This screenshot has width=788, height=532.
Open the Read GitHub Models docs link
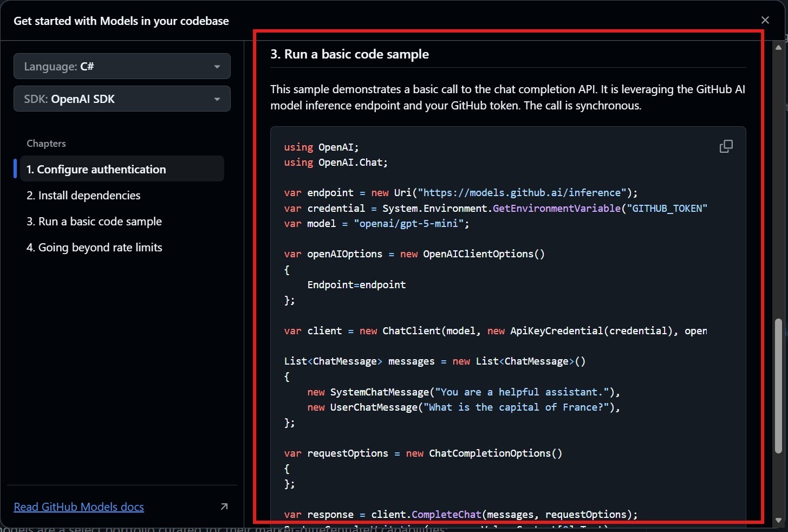point(79,507)
